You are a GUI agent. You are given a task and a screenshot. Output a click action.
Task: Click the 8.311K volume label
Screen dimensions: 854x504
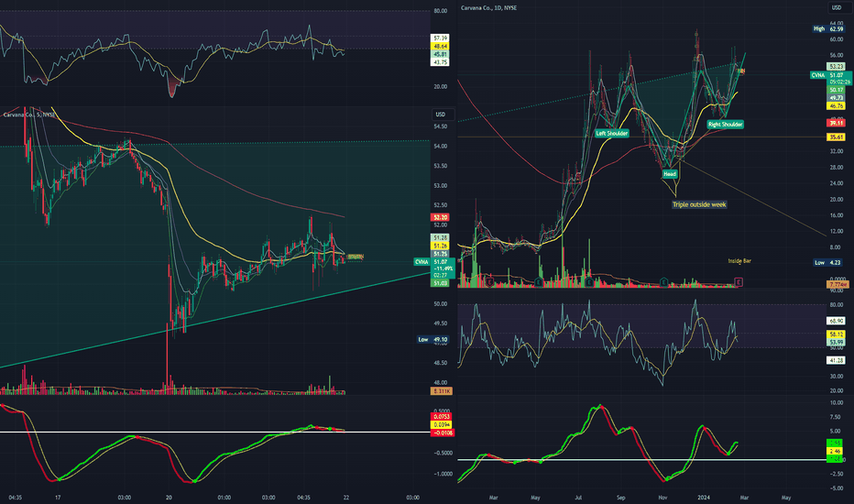pos(441,391)
